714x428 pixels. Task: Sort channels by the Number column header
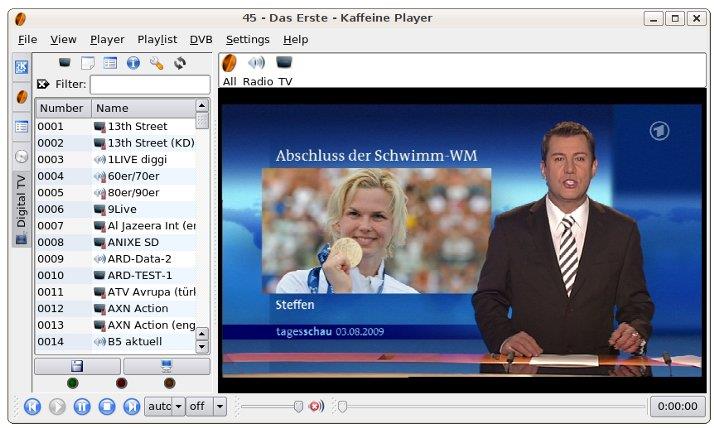(x=63, y=108)
